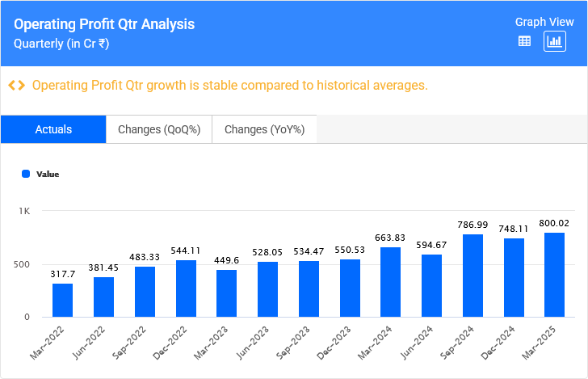588x379 pixels.
Task: Select the Mar-2024 bar showing 663.83
Action: [x=391, y=282]
